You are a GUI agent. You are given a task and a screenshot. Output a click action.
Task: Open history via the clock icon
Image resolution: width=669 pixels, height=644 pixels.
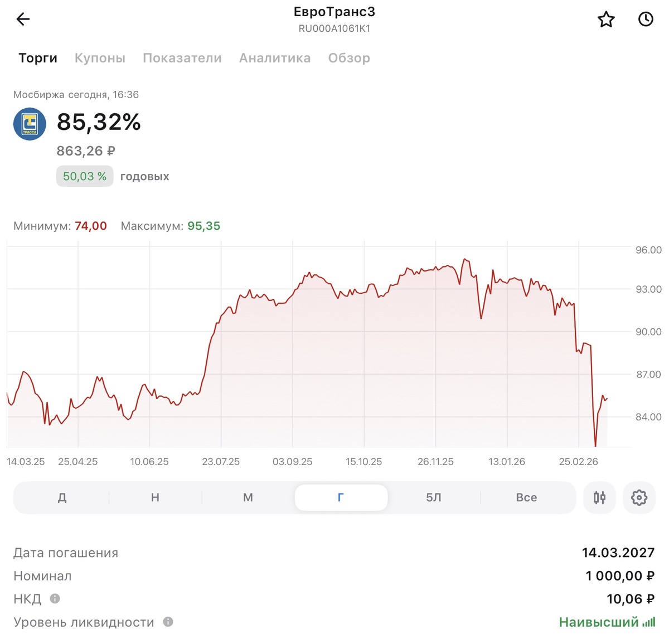pos(646,20)
